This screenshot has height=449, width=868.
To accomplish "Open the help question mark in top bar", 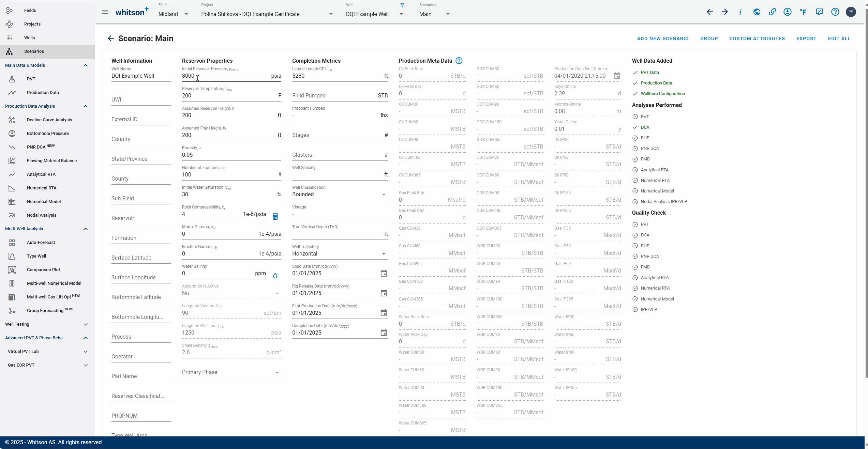I will (835, 12).
